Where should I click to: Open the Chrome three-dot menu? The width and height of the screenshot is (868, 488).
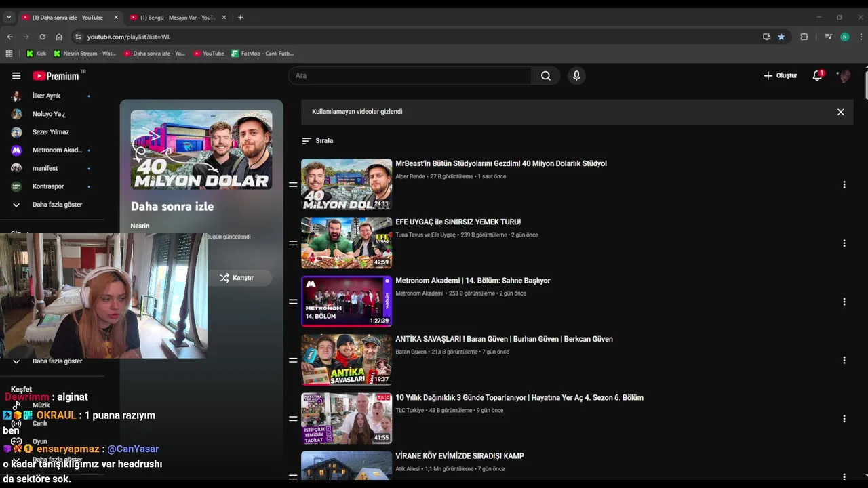point(861,37)
